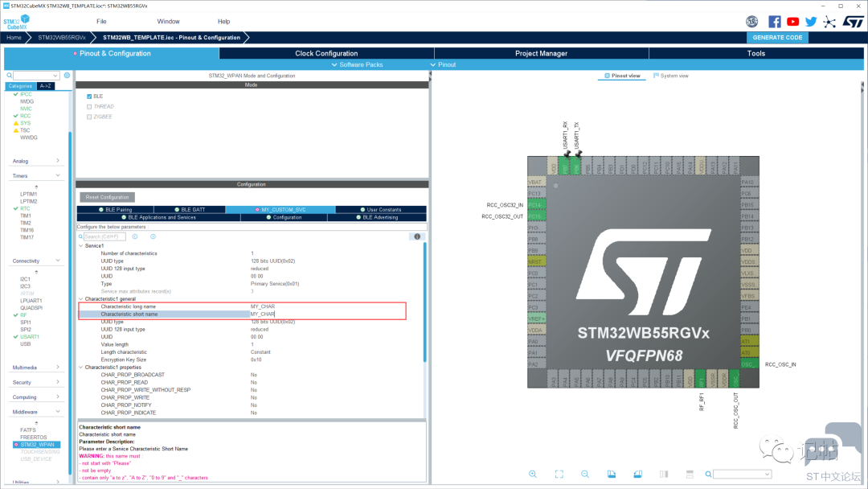This screenshot has width=868, height=489.
Task: Click the Reset Configuration button
Action: tap(107, 197)
